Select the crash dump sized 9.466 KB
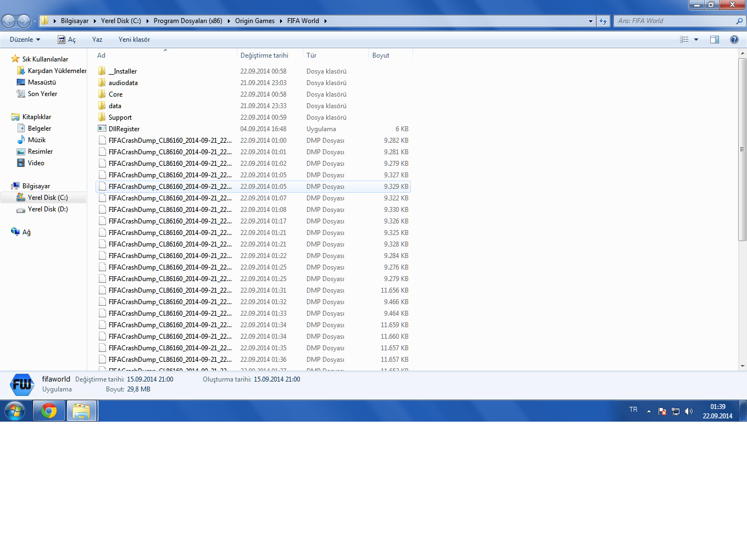The image size is (747, 560). pyautogui.click(x=253, y=302)
